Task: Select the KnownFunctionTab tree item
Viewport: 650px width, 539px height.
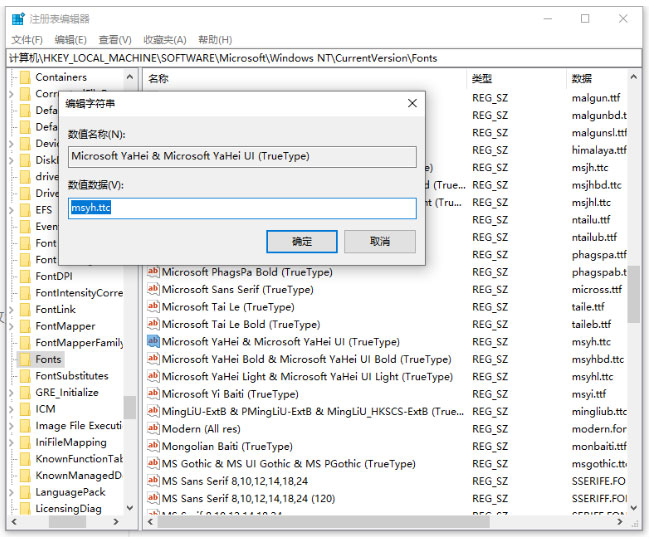Action: pos(79,459)
